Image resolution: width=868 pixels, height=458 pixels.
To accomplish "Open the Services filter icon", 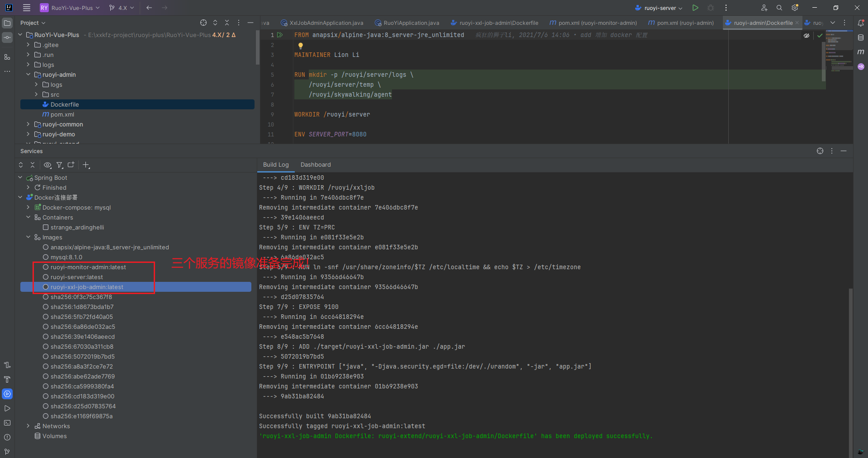I will click(59, 165).
